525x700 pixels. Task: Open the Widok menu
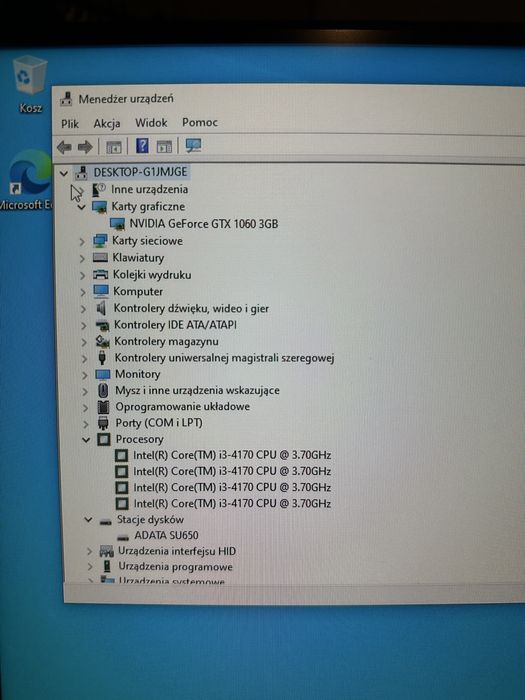coord(151,122)
